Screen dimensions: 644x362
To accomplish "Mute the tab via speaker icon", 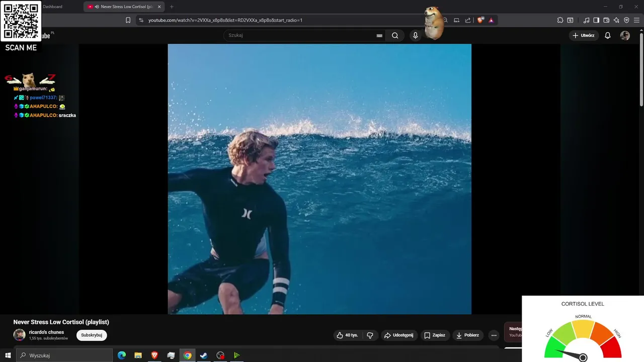I will 97,7.
